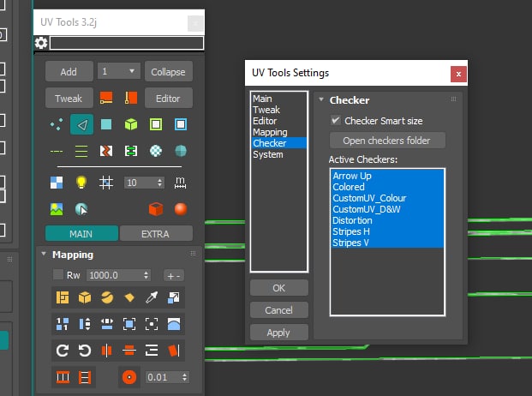Image resolution: width=532 pixels, height=396 pixels.
Task: Select the green cube element icon
Action: coord(131,124)
